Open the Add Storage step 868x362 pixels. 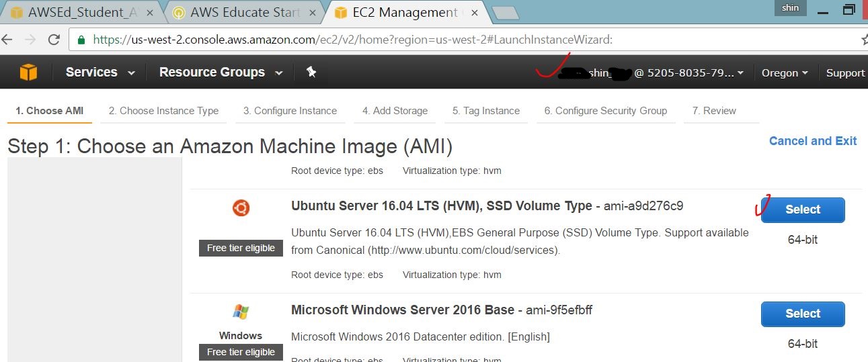(395, 111)
